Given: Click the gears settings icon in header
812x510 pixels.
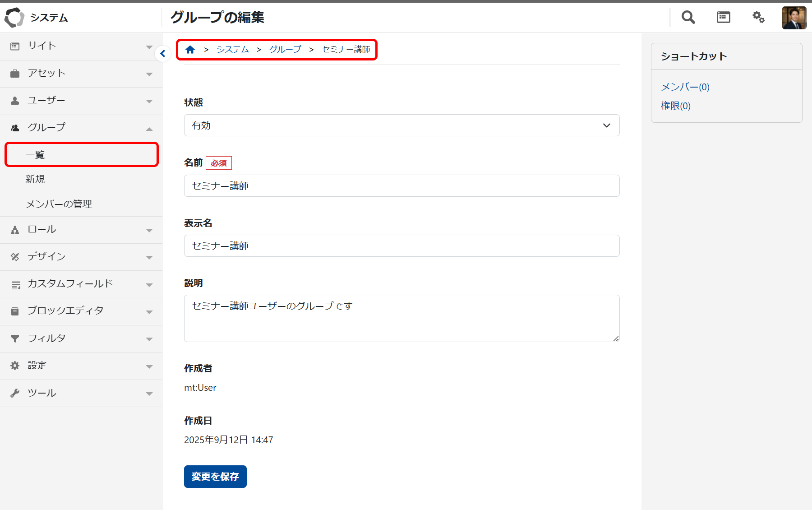Looking at the screenshot, I should pyautogui.click(x=758, y=18).
